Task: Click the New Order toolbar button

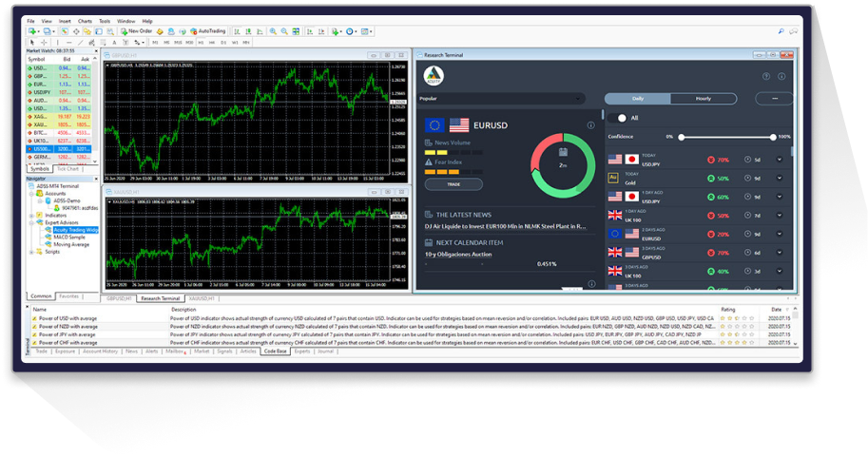Action: pos(136,31)
